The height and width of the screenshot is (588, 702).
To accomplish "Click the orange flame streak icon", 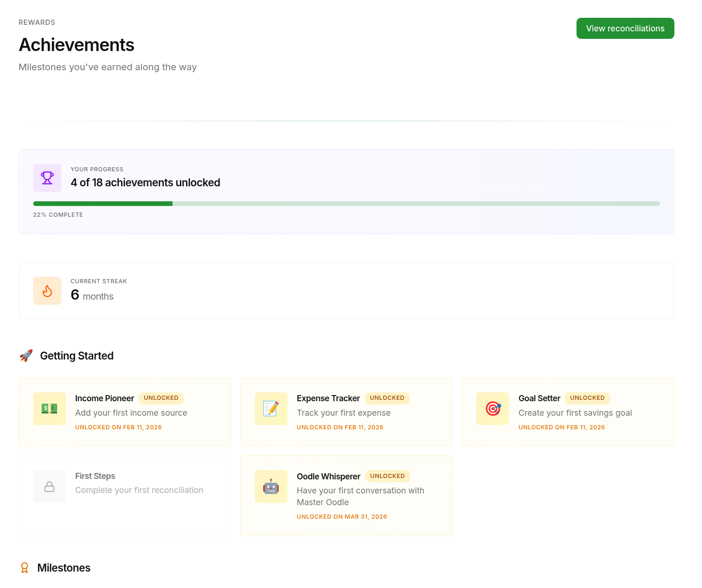I will (47, 291).
